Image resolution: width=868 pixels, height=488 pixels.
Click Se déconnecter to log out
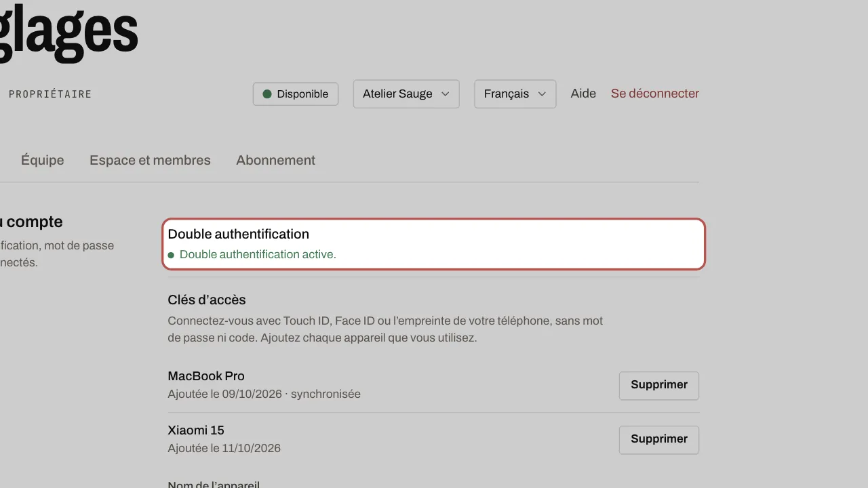pos(655,94)
